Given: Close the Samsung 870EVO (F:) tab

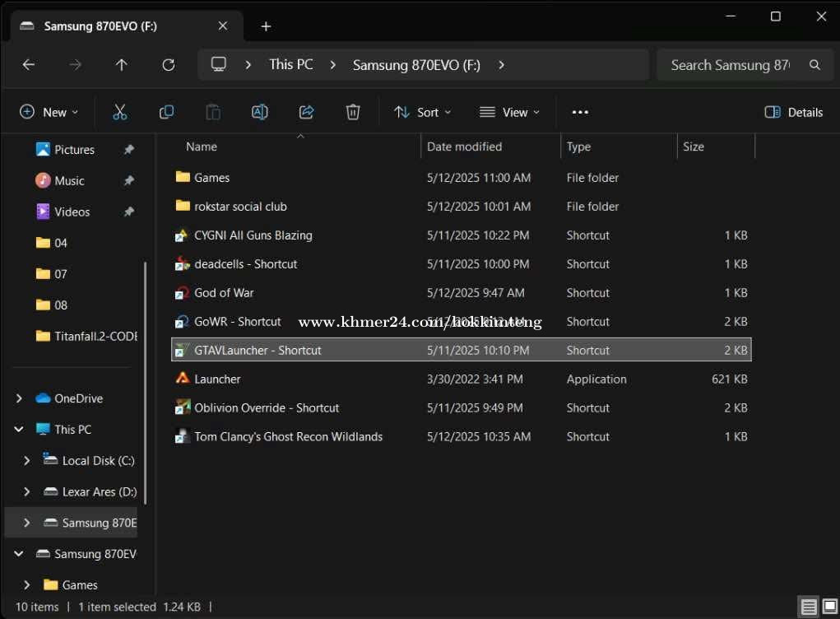Looking at the screenshot, I should pos(223,26).
